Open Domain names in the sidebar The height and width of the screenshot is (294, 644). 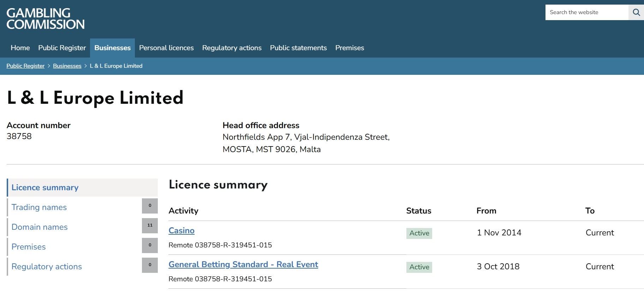pos(40,227)
